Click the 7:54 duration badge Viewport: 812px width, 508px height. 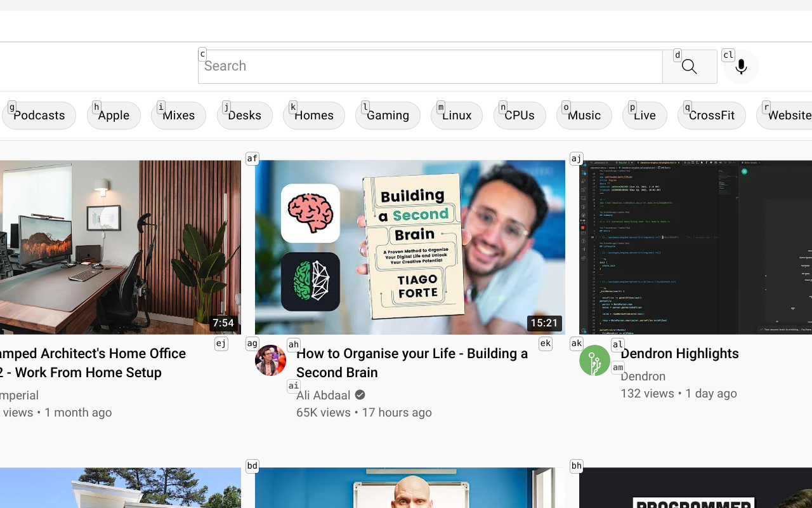click(223, 323)
